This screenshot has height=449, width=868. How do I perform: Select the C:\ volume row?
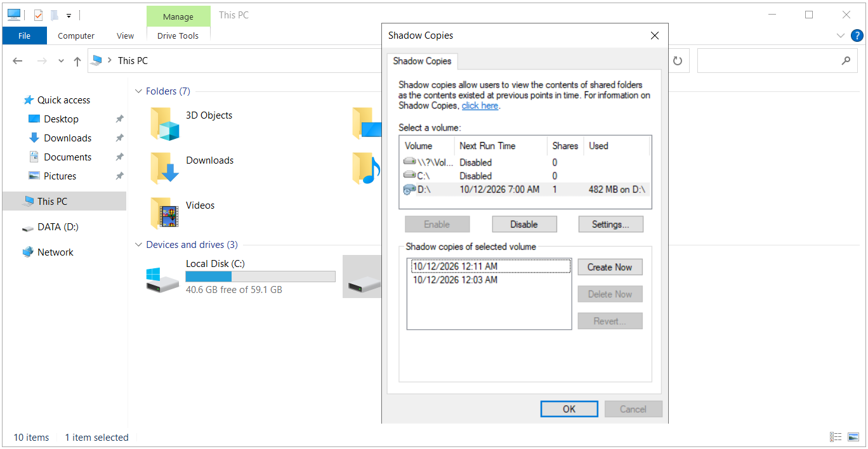click(525, 176)
